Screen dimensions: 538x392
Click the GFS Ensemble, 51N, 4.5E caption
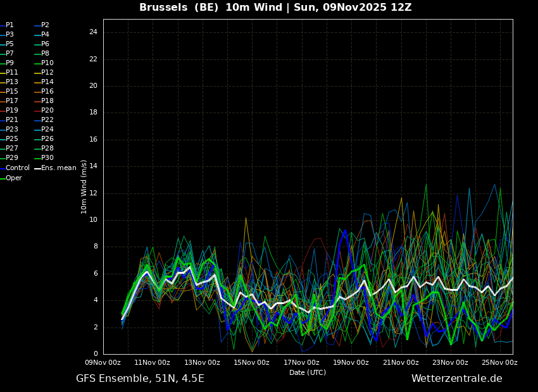[140, 379]
